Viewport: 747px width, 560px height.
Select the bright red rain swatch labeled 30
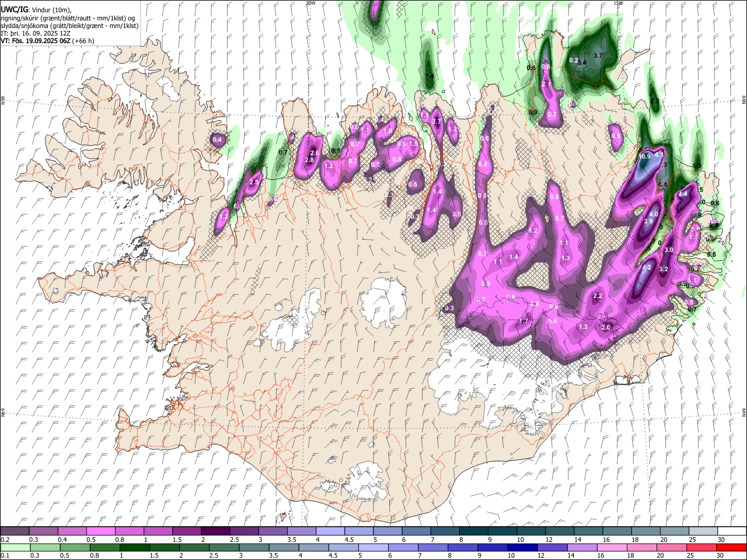coord(731,547)
